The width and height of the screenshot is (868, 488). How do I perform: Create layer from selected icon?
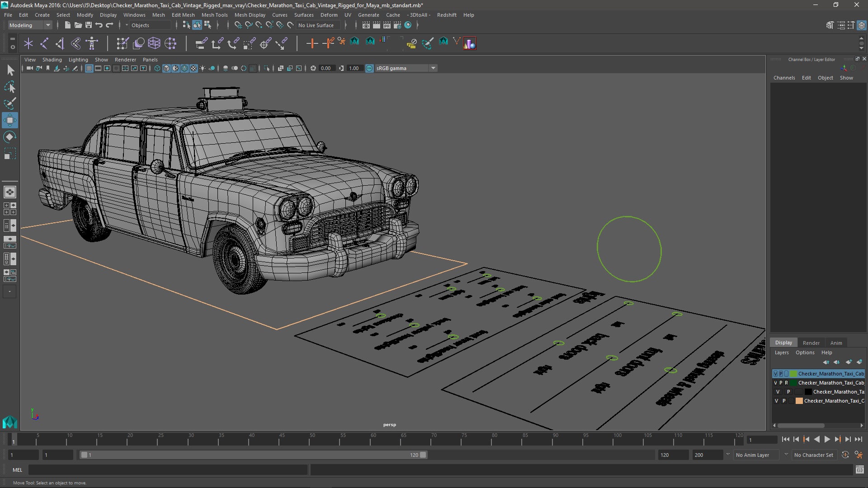[859, 362]
